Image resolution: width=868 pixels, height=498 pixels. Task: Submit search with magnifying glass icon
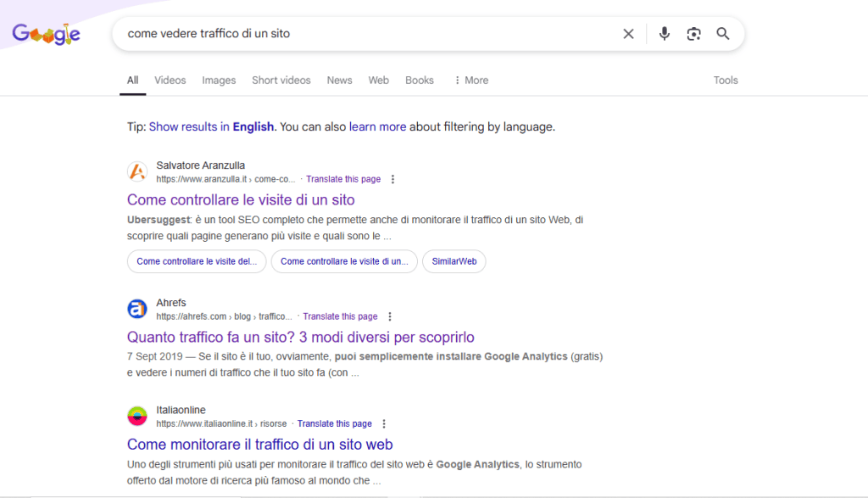tap(723, 34)
